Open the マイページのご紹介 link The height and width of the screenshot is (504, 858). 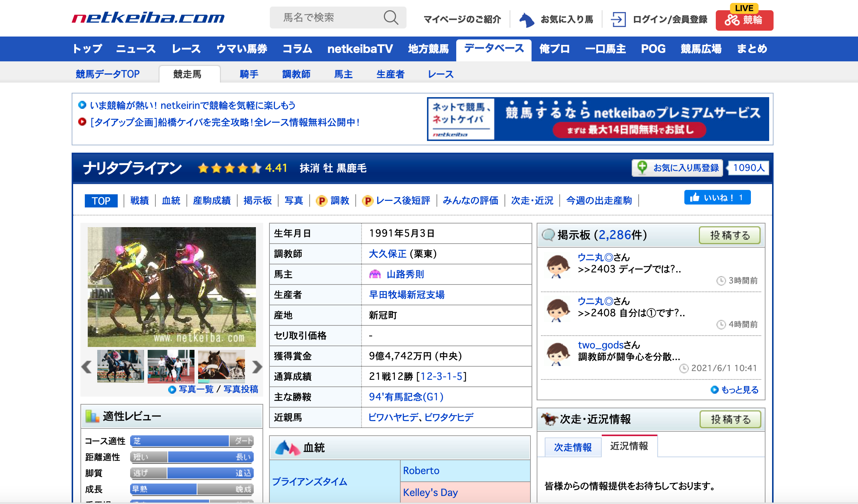pyautogui.click(x=462, y=19)
